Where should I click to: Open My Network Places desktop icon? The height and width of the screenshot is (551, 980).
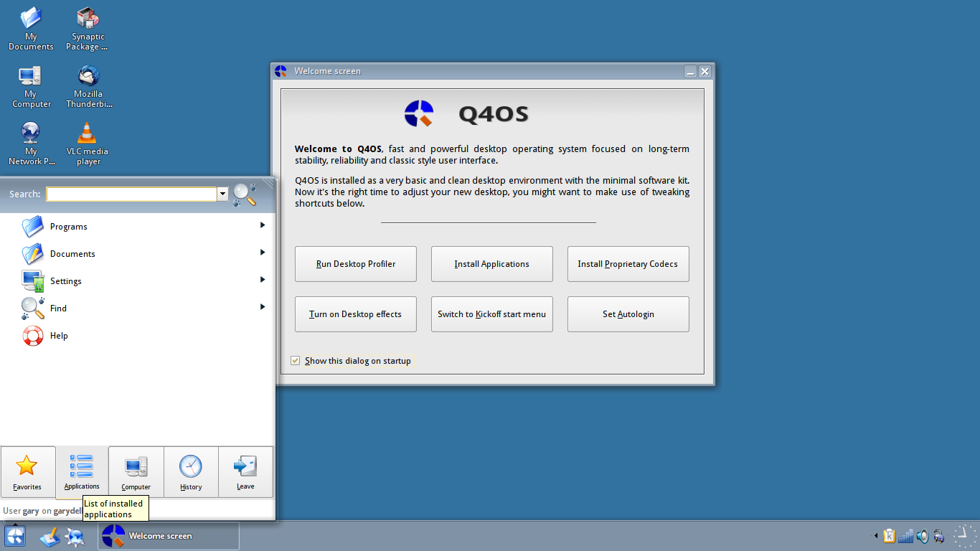coord(31,144)
